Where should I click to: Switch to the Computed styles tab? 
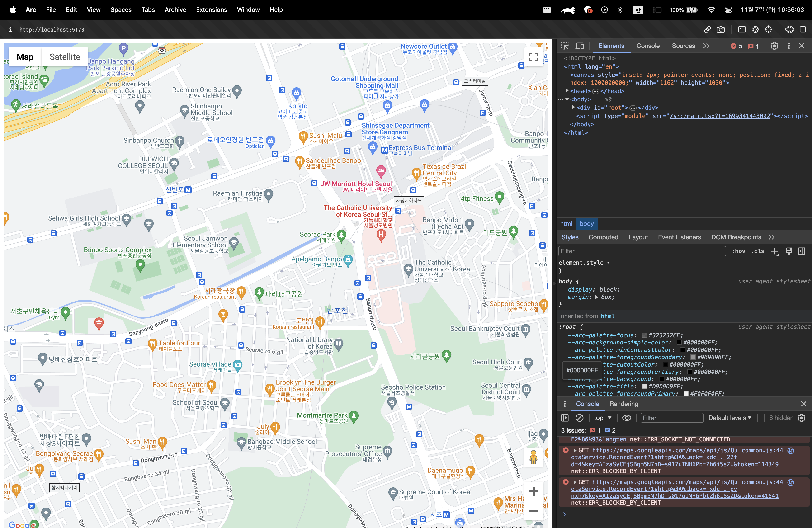pyautogui.click(x=603, y=237)
